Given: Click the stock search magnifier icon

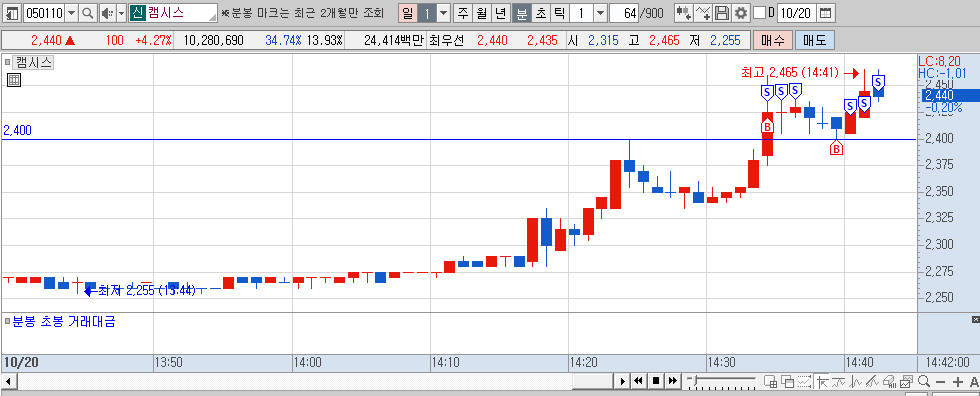Looking at the screenshot, I should tap(88, 13).
